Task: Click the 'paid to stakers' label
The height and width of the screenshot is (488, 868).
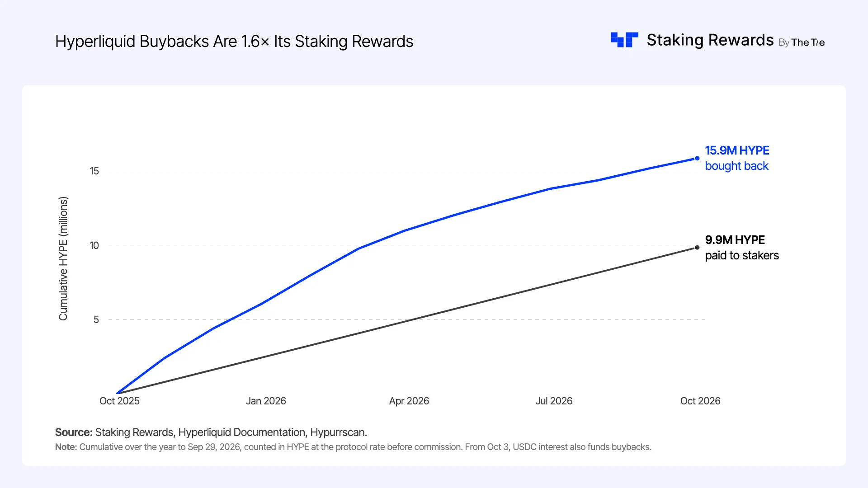Action: 742,255
